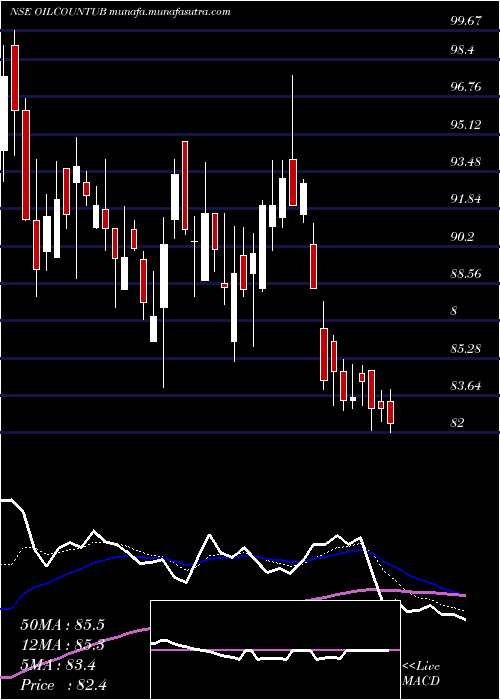Select the 82 price axis label

click(x=458, y=422)
